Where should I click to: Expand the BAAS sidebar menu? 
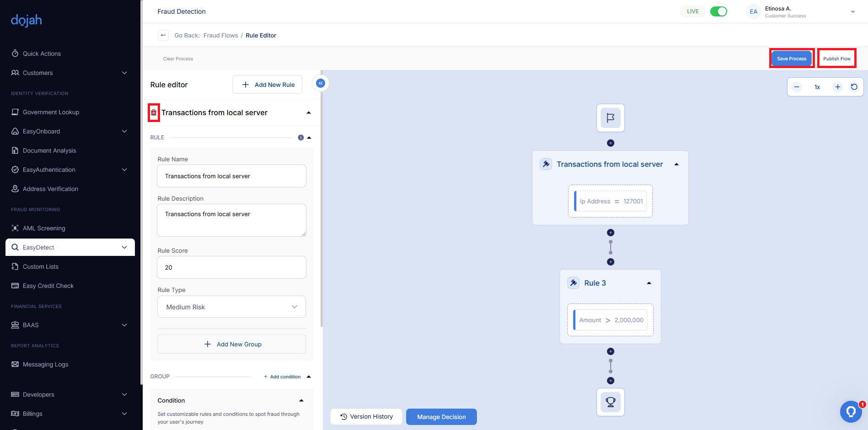124,325
